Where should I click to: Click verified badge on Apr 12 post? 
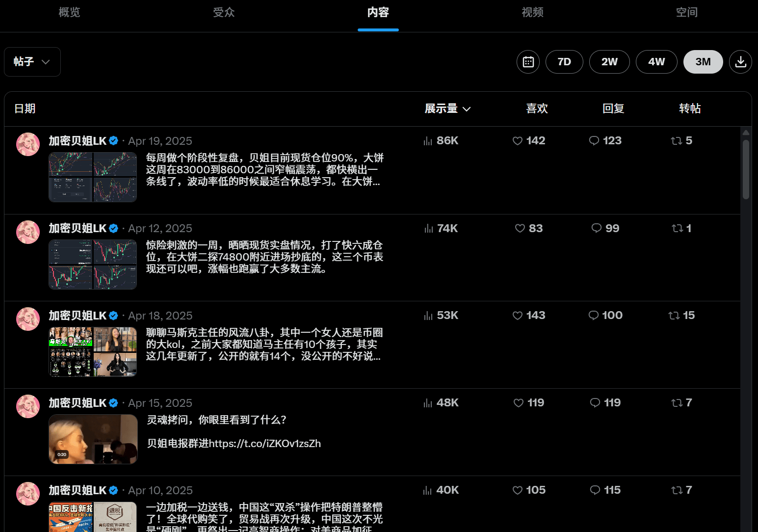[x=113, y=228]
